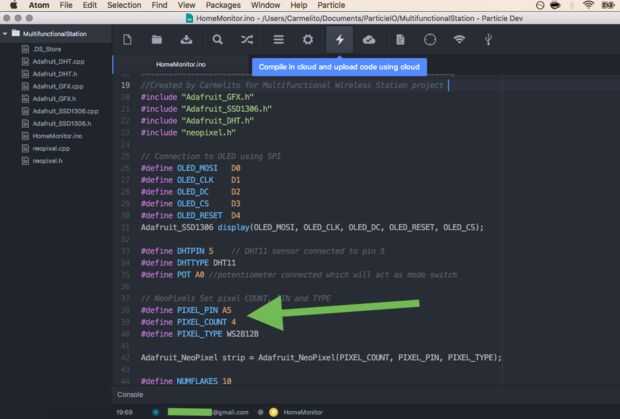Open Adafruit_DHT.cpp in the file tree
The image size is (620, 419).
58,62
